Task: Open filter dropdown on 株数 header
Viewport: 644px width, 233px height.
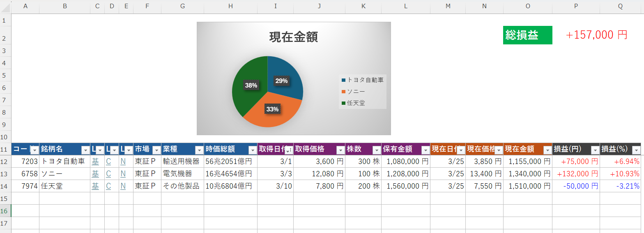Action: point(377,150)
